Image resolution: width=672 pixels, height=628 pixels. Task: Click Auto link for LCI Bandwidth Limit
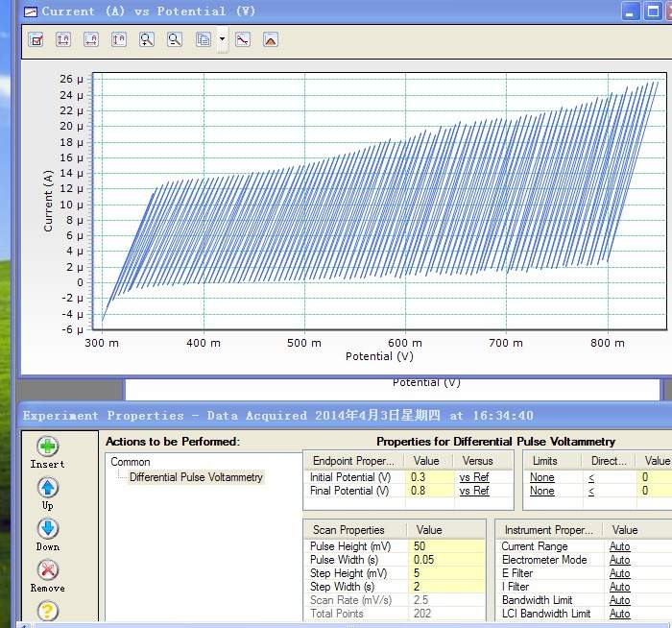[x=620, y=614]
